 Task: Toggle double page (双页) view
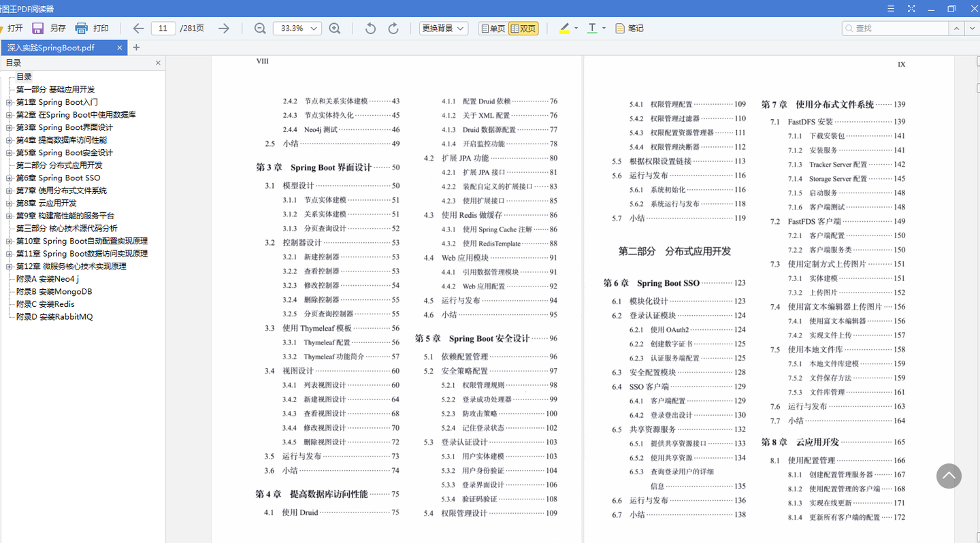[523, 29]
